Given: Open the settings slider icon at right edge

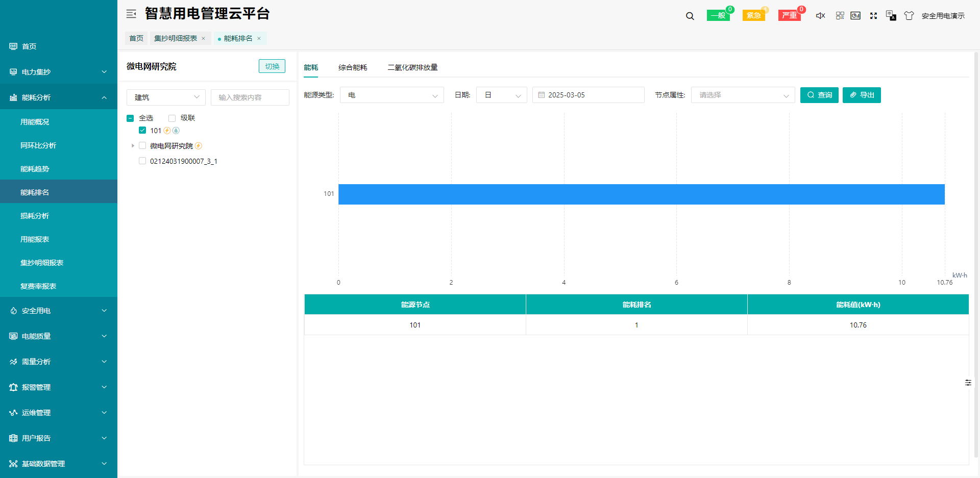Looking at the screenshot, I should 968,383.
